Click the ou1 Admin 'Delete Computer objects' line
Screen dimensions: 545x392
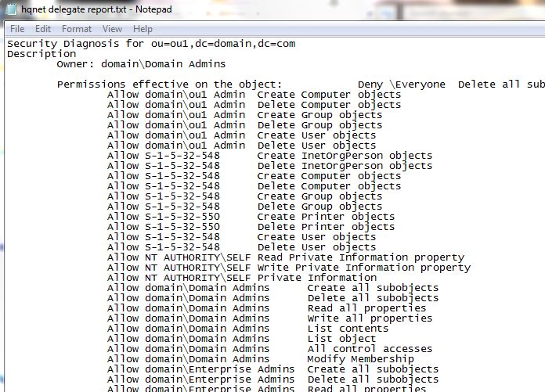click(x=254, y=105)
